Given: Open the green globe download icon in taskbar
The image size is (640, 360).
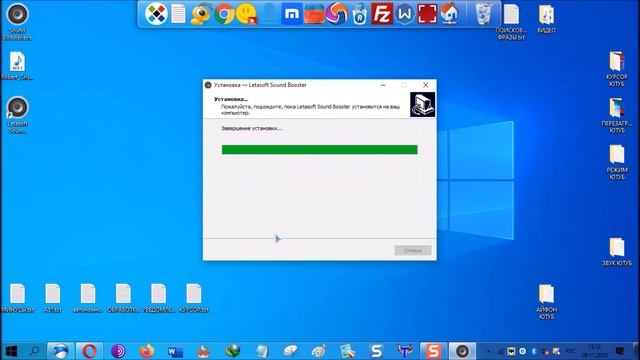Looking at the screenshot, I should click(x=233, y=351).
